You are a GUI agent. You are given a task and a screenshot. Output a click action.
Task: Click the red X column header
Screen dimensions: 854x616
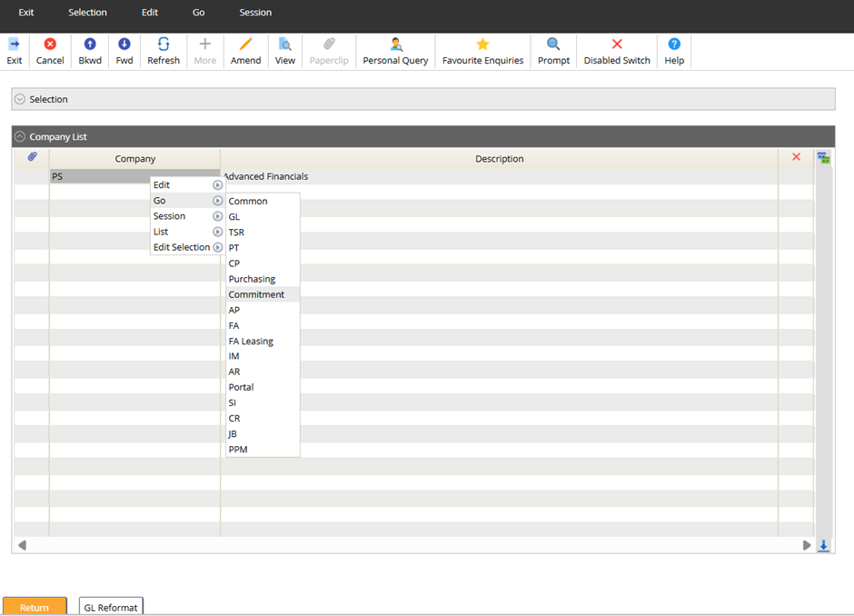[x=796, y=157]
